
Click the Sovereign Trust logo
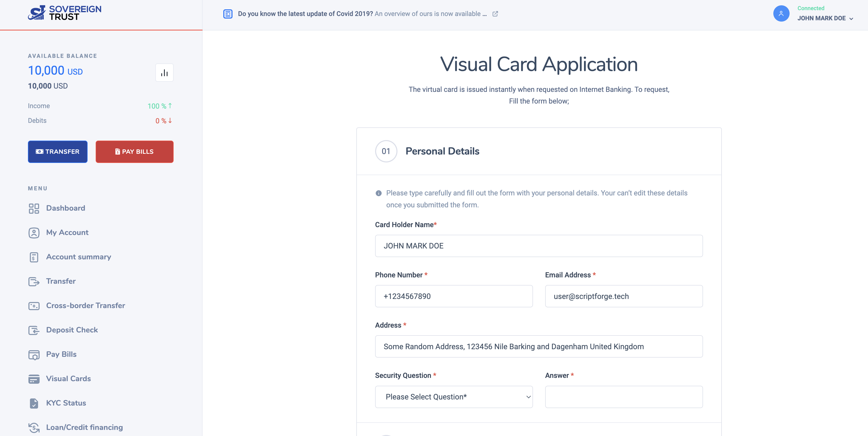tap(64, 13)
